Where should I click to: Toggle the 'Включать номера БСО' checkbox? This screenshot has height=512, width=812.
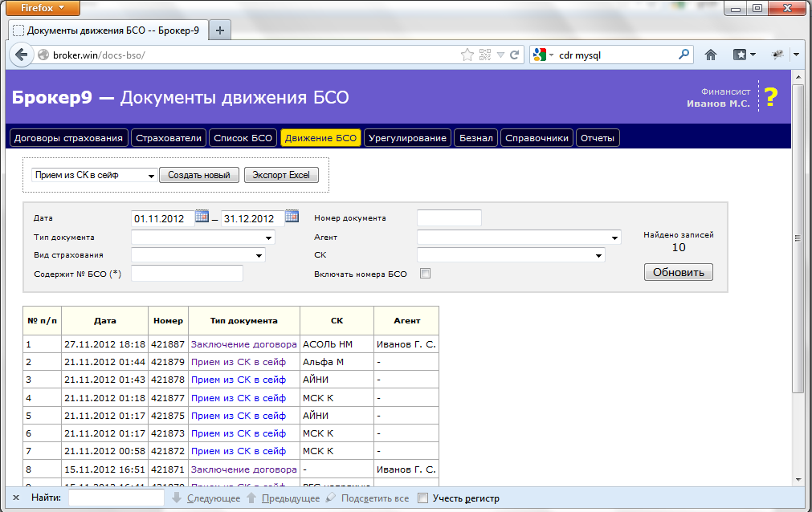coord(425,274)
